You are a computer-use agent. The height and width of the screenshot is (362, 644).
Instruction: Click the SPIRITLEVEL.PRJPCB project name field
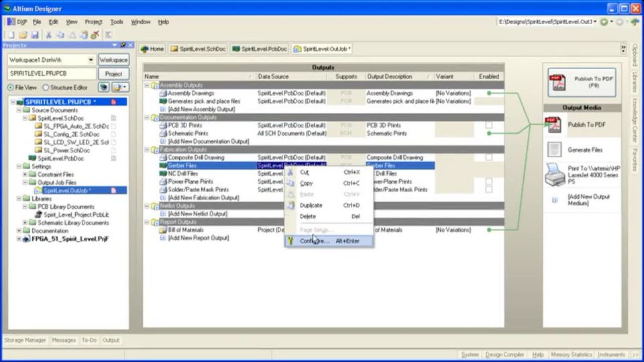[x=52, y=74]
